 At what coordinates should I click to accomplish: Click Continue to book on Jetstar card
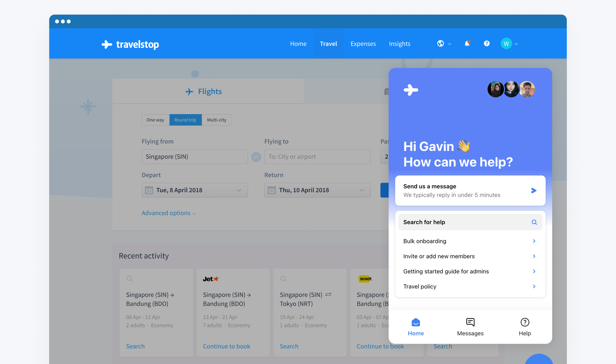[x=226, y=346]
